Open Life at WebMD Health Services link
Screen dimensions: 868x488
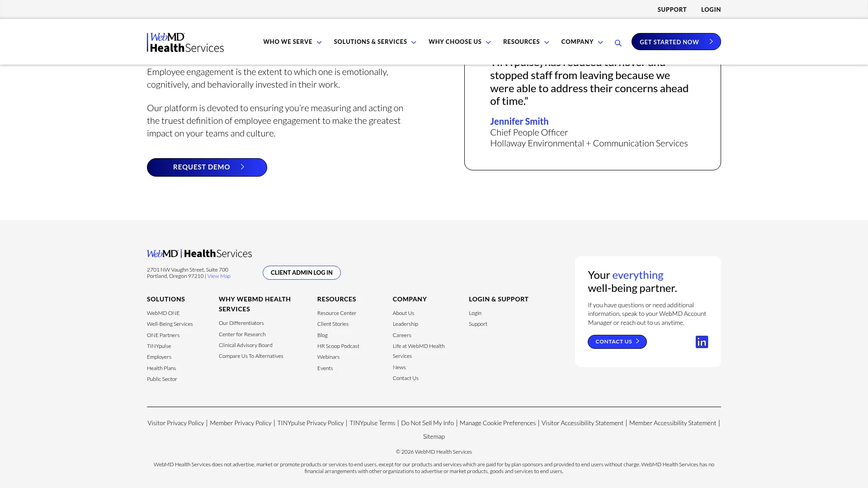[419, 351]
